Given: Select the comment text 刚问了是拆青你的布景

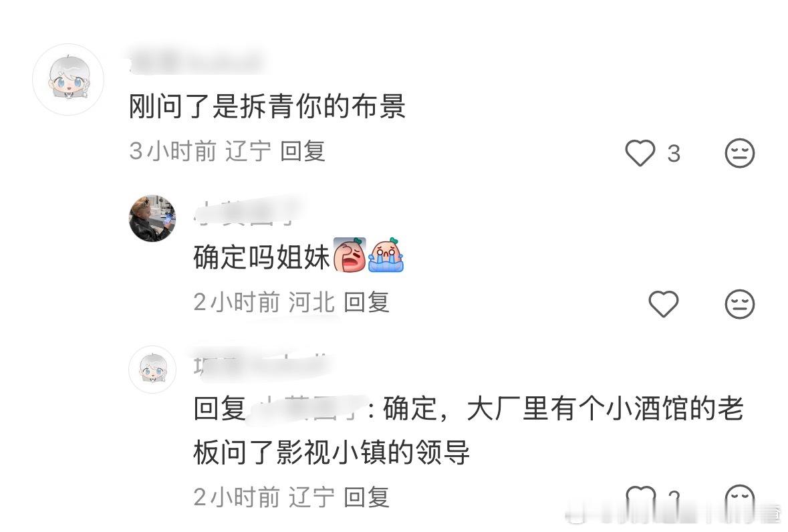Looking at the screenshot, I should (x=267, y=106).
